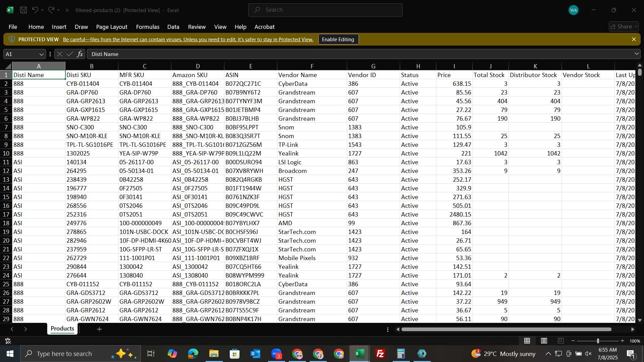Expand the formula bar
The image size is (644, 362).
tap(636, 54)
